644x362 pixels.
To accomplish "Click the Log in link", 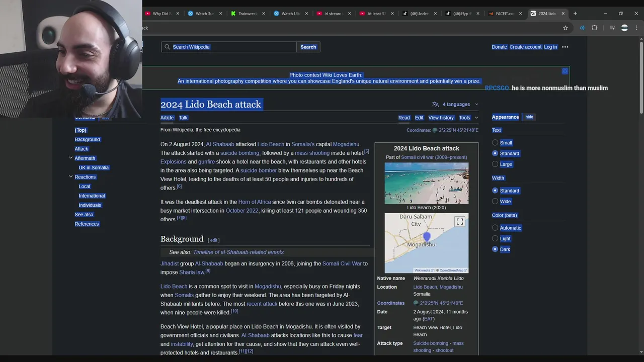I will pos(550,47).
